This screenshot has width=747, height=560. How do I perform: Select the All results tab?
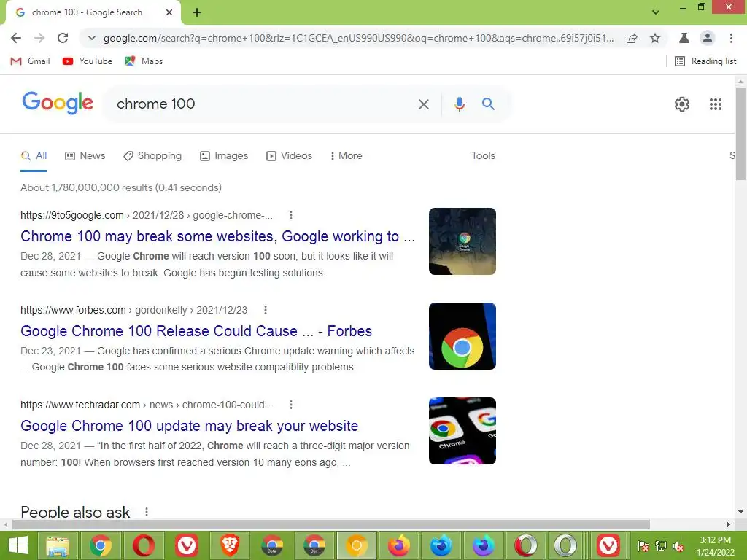tap(34, 156)
